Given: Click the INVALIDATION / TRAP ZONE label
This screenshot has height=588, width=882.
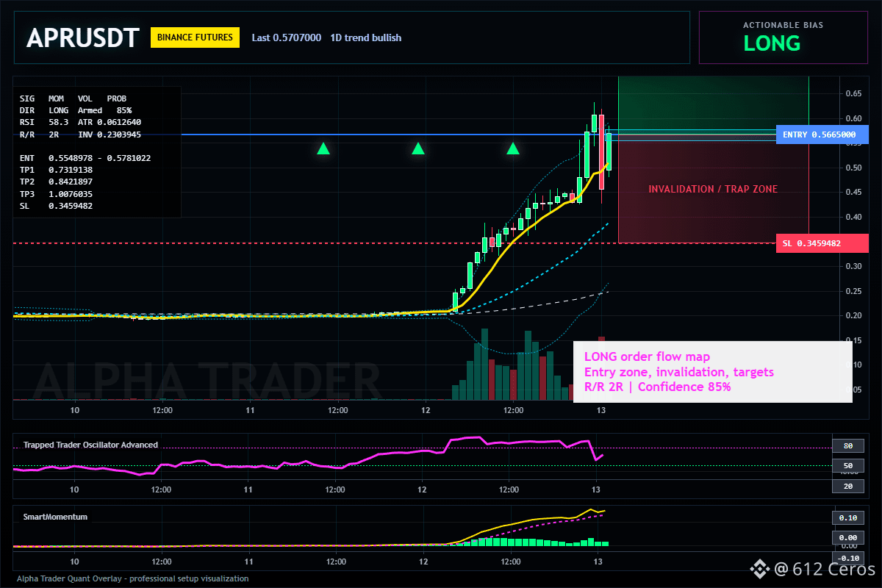Looking at the screenshot, I should coord(713,190).
